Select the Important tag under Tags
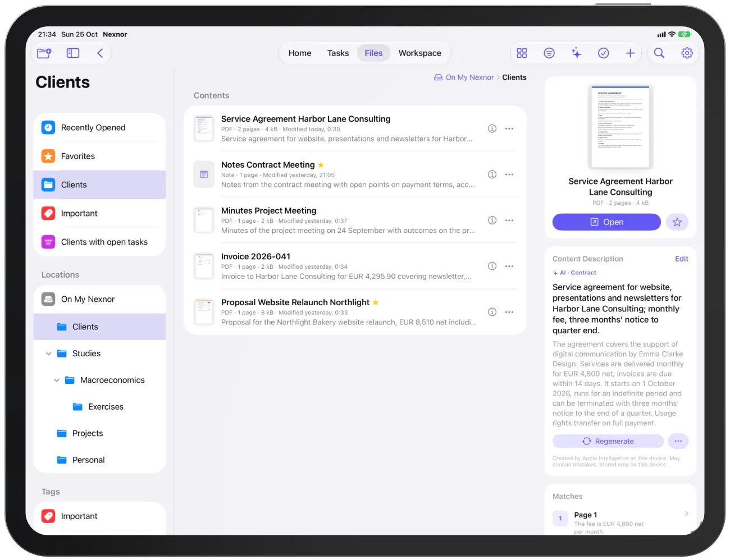Screen dimensions: 730x560 point(100,516)
